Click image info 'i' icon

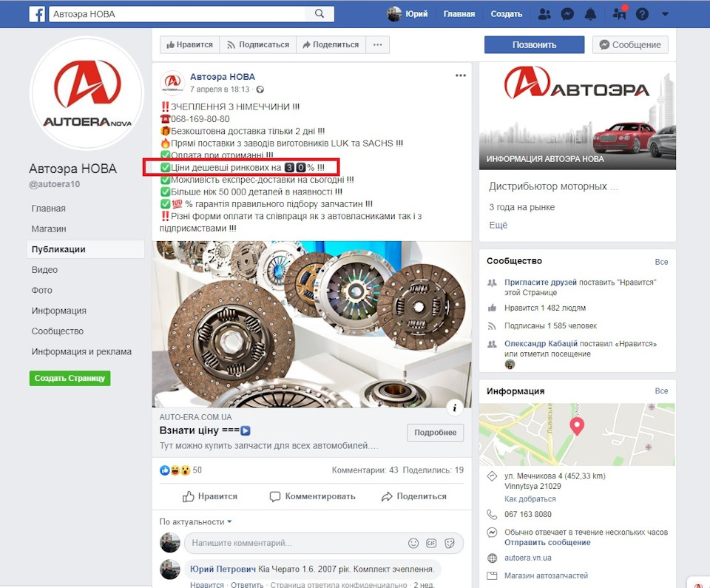pos(455,408)
